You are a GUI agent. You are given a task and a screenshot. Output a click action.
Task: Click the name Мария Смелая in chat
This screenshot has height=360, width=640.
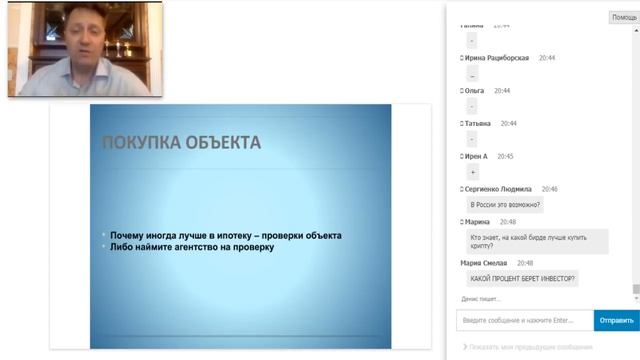tap(484, 263)
